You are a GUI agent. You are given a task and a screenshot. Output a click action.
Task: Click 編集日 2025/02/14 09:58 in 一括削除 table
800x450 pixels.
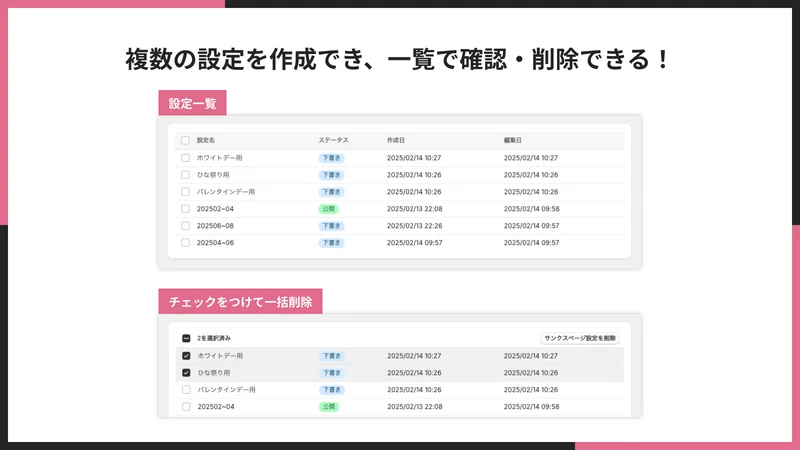pyautogui.click(x=532, y=407)
